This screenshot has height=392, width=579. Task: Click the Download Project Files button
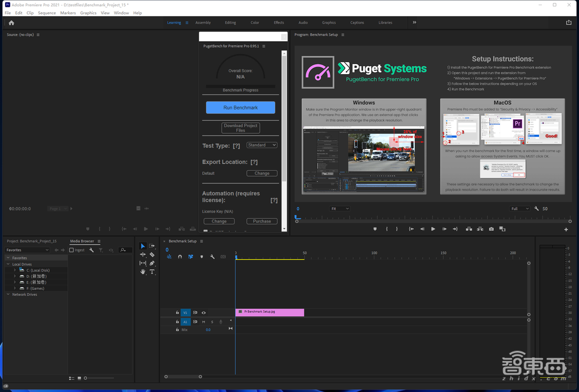[x=241, y=128]
